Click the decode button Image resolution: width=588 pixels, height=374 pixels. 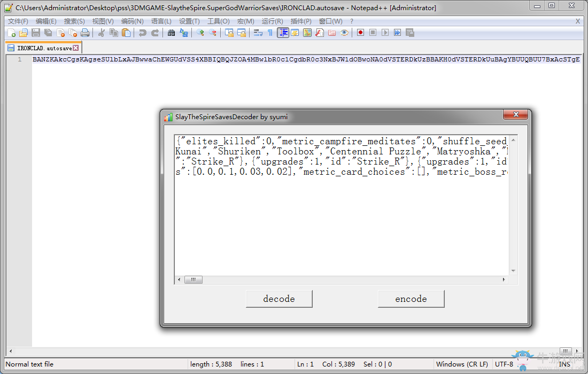[x=279, y=299]
